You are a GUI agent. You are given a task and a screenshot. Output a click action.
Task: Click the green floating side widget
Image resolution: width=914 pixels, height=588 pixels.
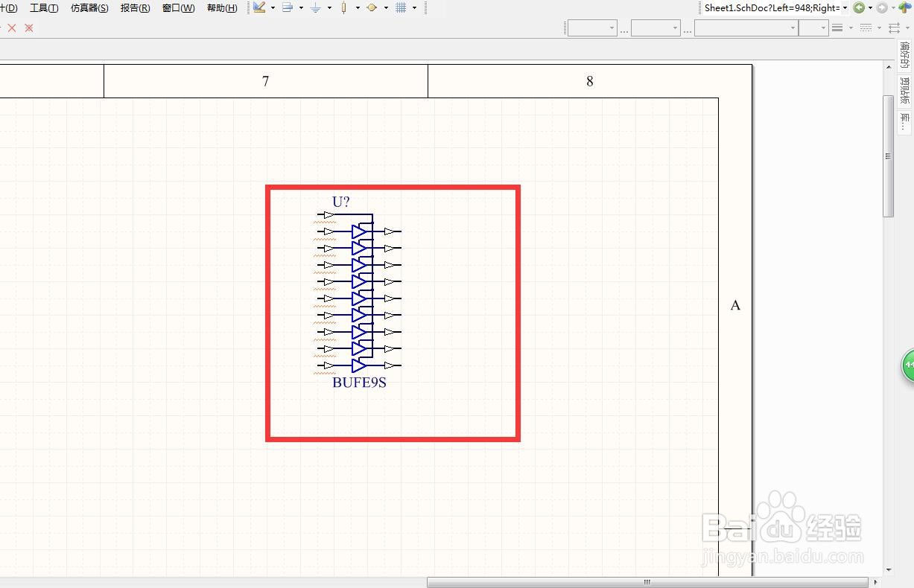[x=908, y=366]
